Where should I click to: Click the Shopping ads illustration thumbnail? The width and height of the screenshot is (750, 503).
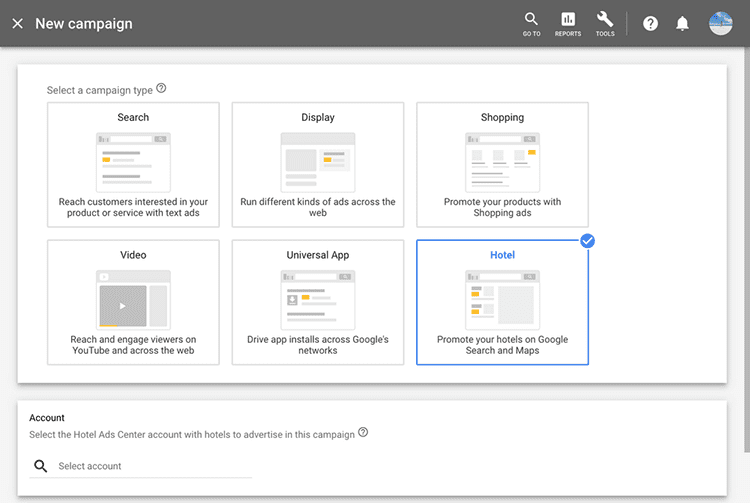(x=502, y=163)
